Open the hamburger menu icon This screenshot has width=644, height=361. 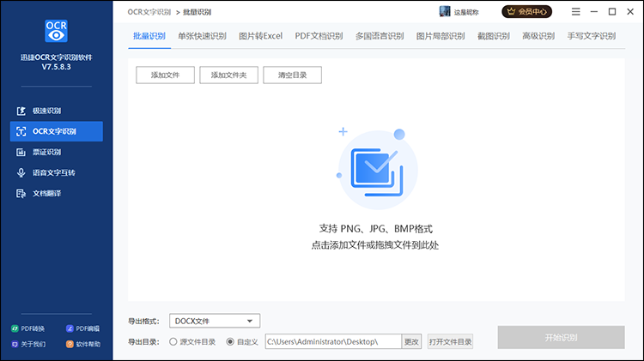click(x=576, y=11)
